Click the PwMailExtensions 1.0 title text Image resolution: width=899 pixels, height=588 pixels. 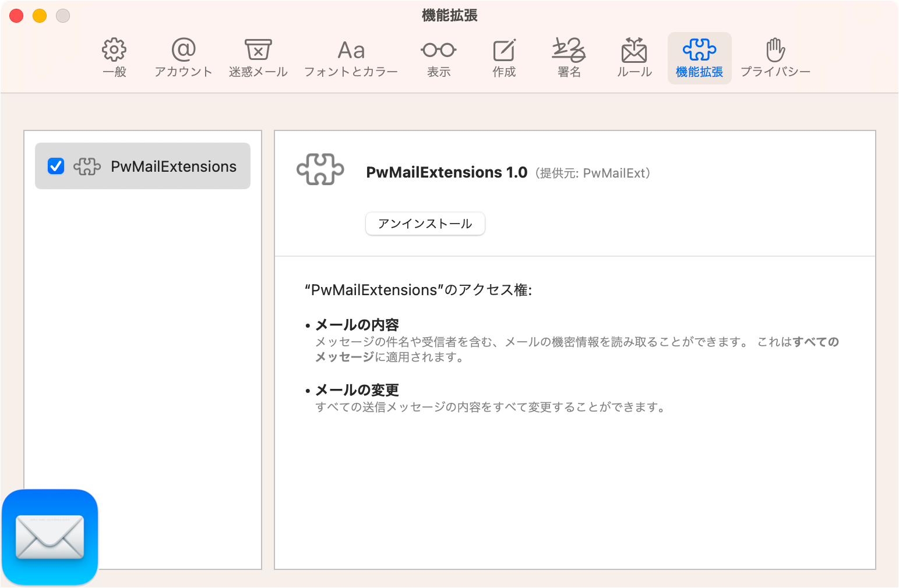[x=446, y=172]
